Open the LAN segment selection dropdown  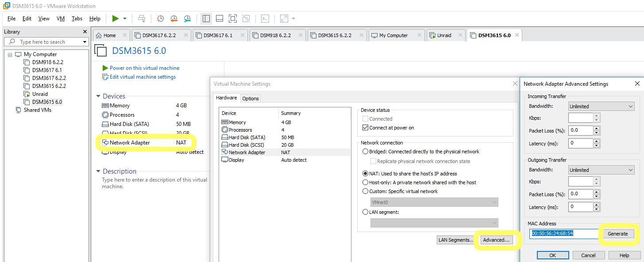click(434, 223)
